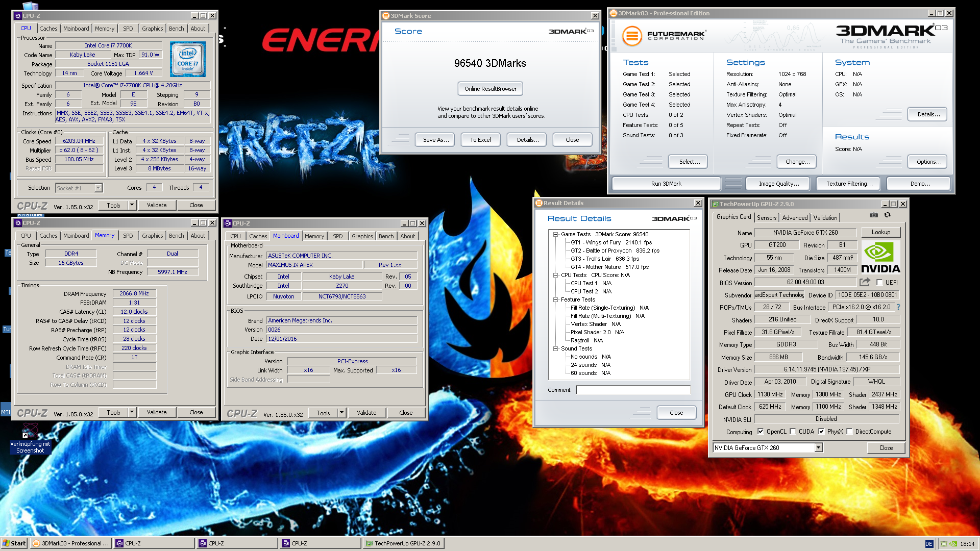
Task: Click the Comment input field
Action: [633, 390]
